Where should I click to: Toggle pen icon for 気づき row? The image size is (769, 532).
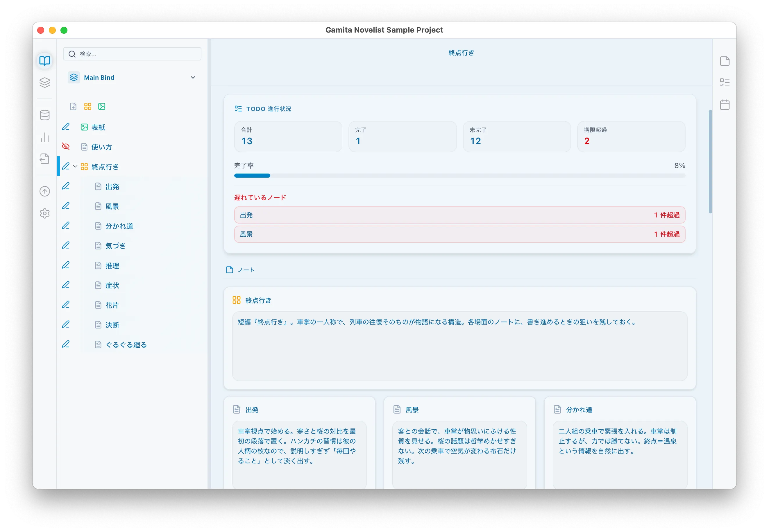click(x=66, y=246)
